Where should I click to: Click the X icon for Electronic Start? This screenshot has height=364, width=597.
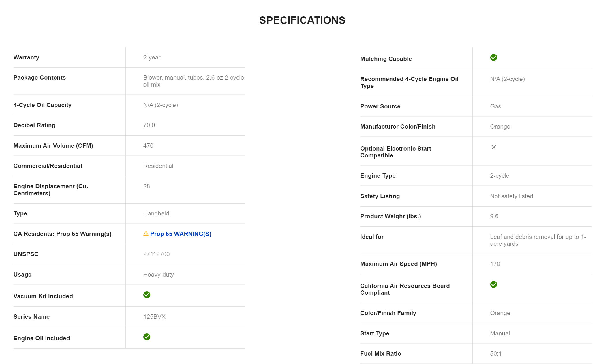click(493, 147)
